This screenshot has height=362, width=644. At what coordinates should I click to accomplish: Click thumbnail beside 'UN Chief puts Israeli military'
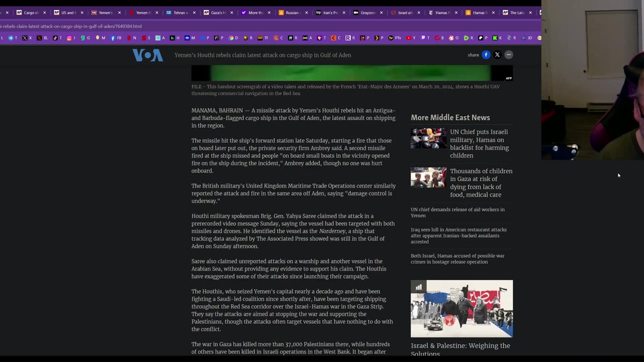[428, 138]
